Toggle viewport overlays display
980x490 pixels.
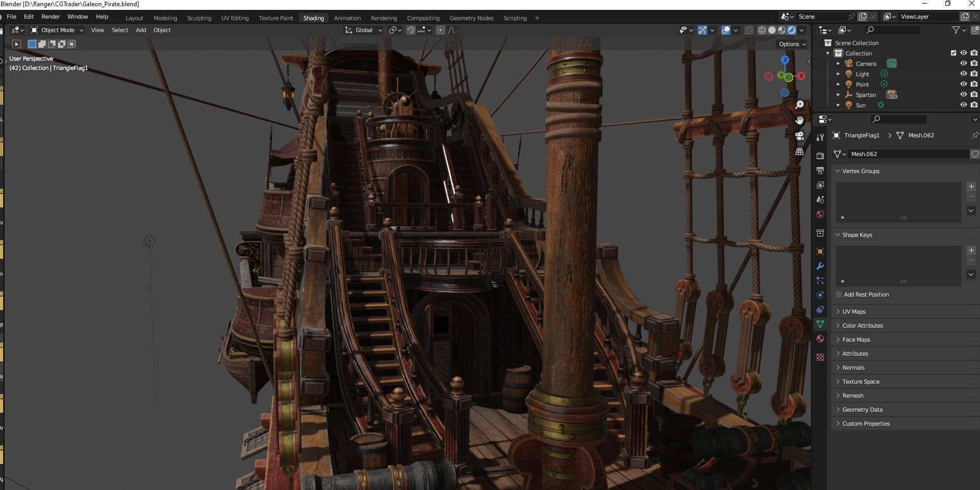click(726, 30)
